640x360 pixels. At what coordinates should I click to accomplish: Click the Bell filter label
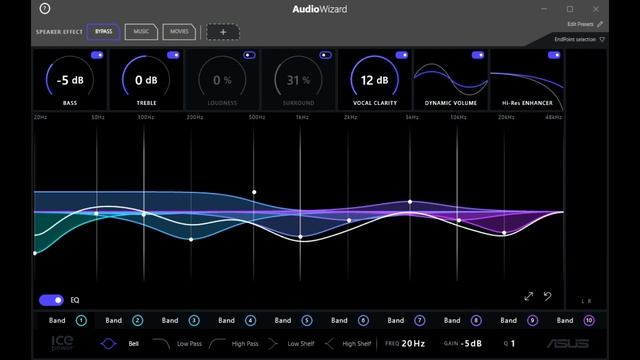point(134,344)
